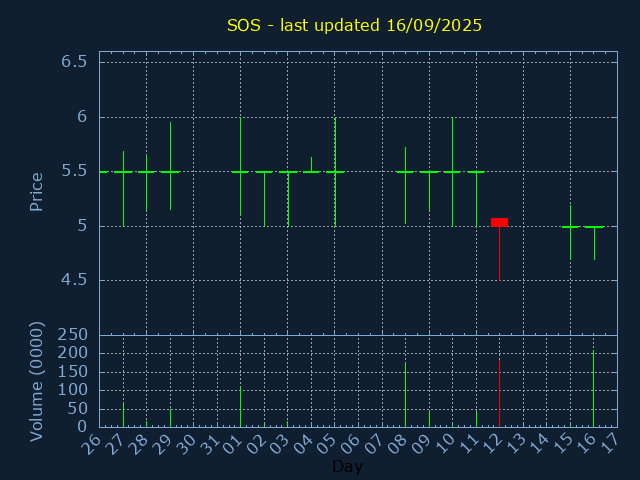This screenshot has width=640, height=480.
Task: Click day label 07 on the x-axis
Action: point(373,444)
